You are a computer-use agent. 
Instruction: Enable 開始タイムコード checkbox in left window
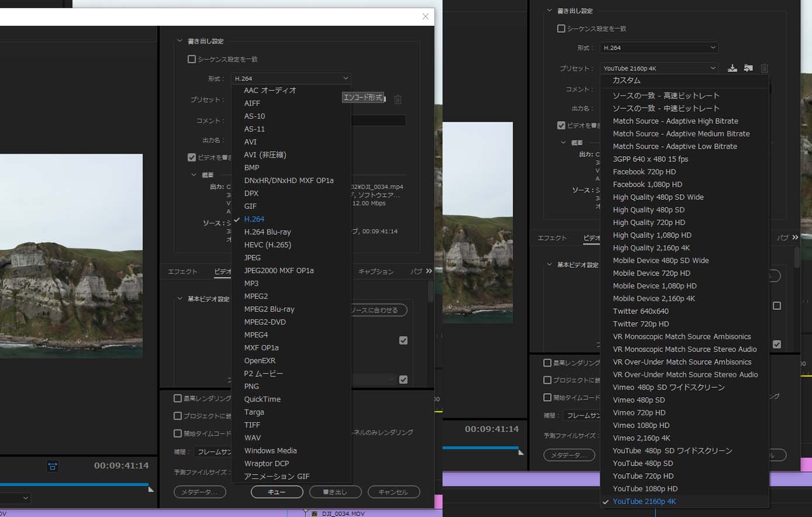[x=178, y=433]
